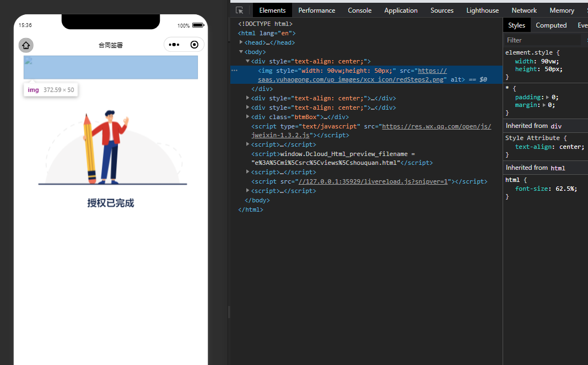Viewport: 588px width, 365px height.
Task: Click the broken image placeholder in preview
Action: point(111,67)
